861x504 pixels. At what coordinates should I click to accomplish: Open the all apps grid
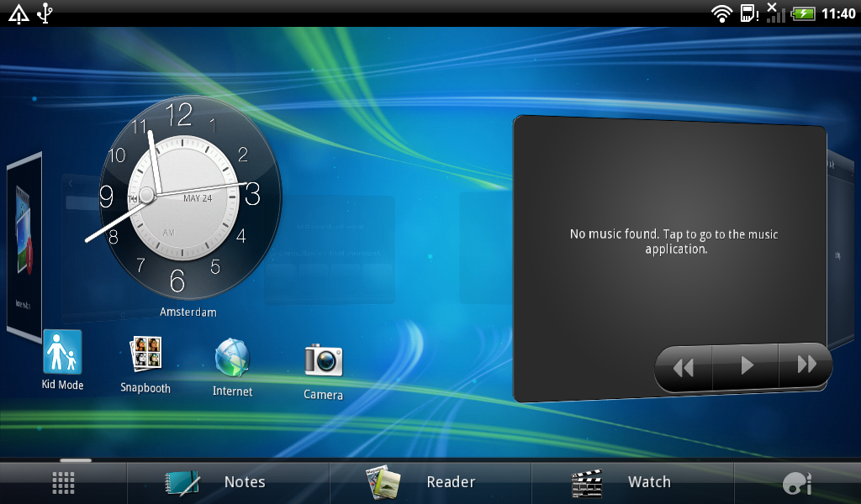tap(63, 483)
